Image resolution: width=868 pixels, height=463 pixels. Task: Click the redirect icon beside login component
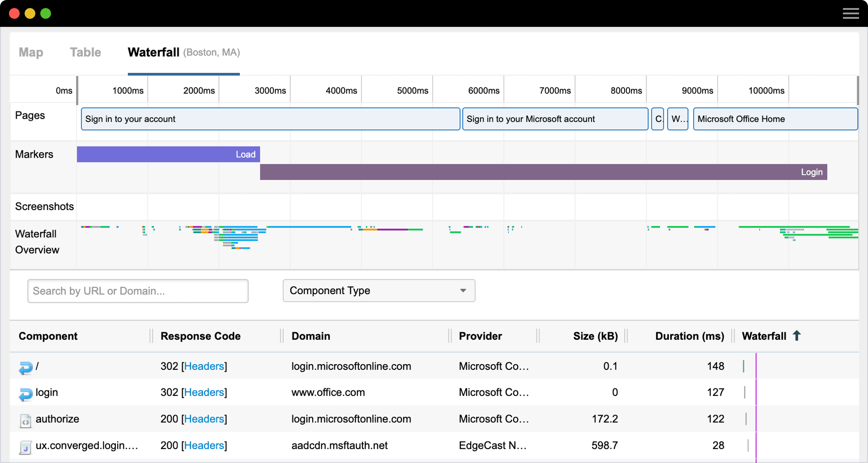point(26,394)
